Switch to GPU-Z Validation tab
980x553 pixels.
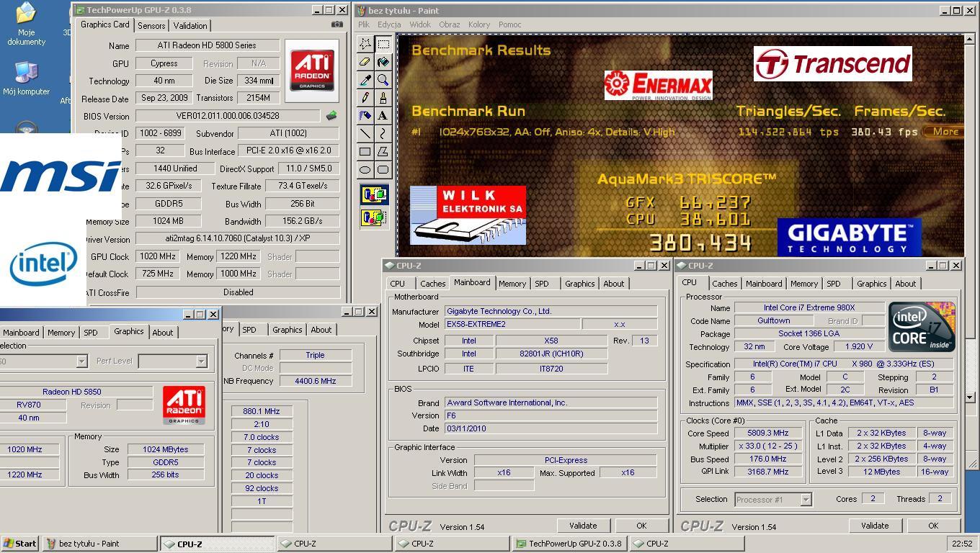pos(190,25)
